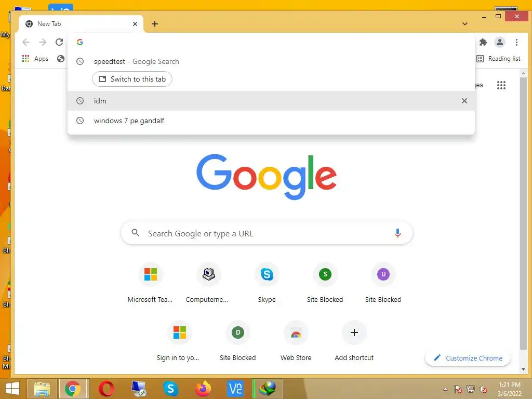
Task: Start voice search with the microphone
Action: point(397,233)
